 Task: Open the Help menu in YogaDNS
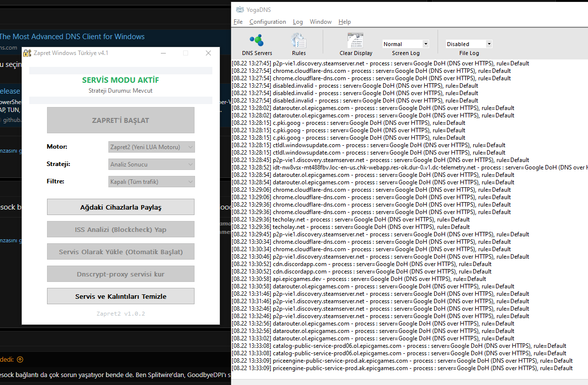(344, 22)
